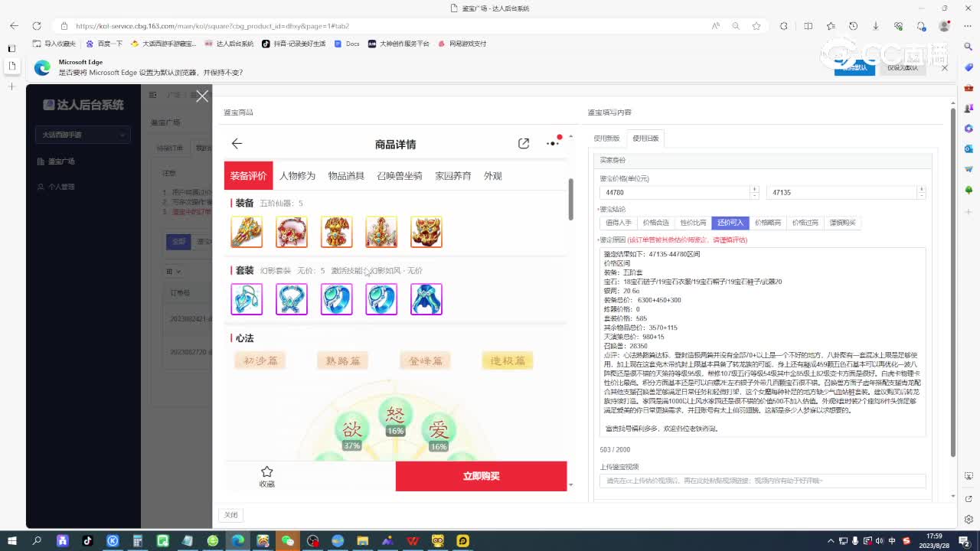The image size is (980, 551).
Task: Click the price field showing 44780
Action: pos(675,193)
